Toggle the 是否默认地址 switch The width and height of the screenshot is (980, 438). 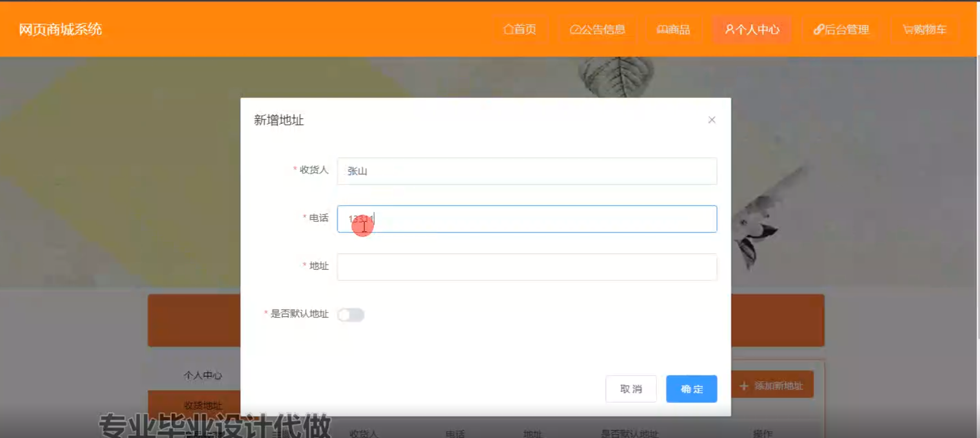[351, 315]
